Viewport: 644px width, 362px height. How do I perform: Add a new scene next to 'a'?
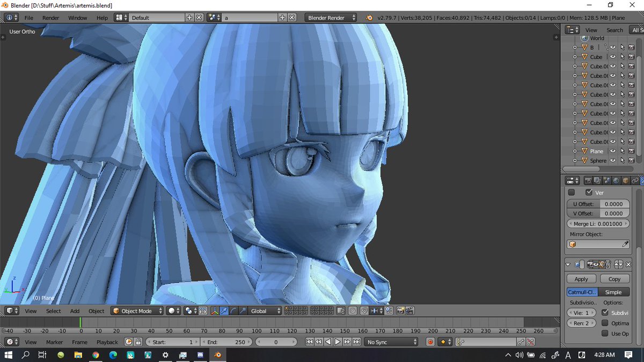pos(282,18)
